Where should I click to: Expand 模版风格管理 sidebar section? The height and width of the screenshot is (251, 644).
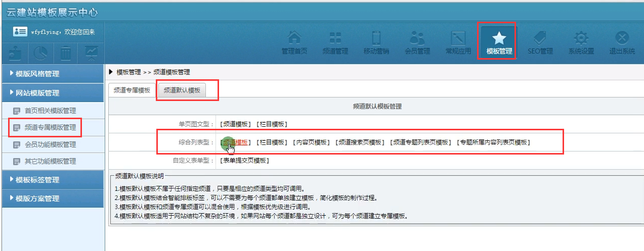(52, 74)
